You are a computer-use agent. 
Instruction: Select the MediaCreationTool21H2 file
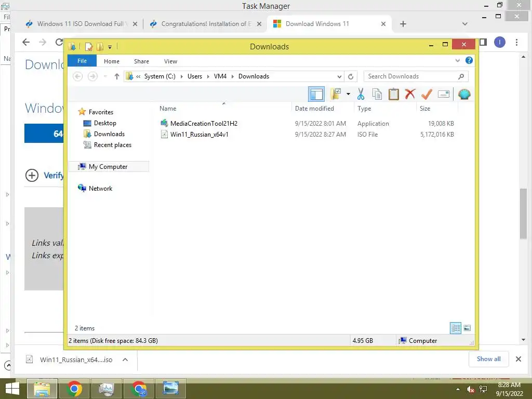point(204,124)
